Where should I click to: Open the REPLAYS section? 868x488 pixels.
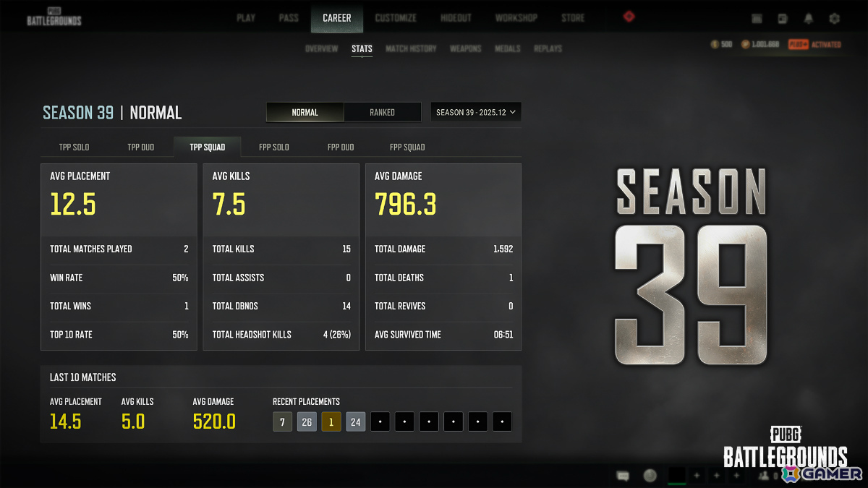548,48
